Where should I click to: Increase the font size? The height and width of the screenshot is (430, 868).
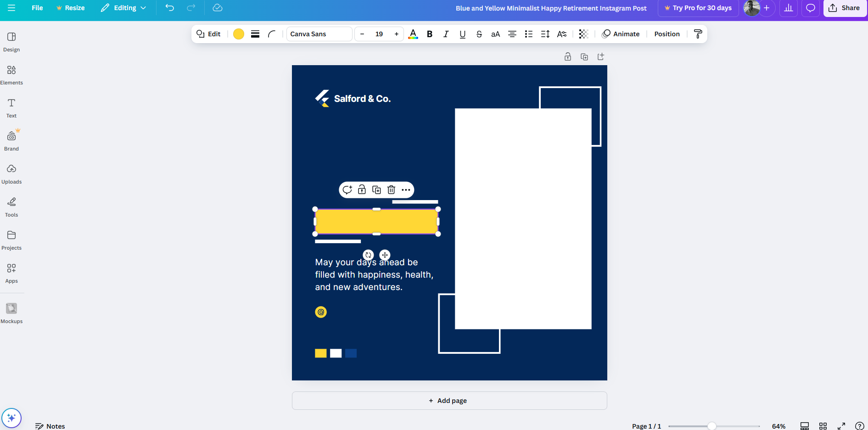(397, 34)
